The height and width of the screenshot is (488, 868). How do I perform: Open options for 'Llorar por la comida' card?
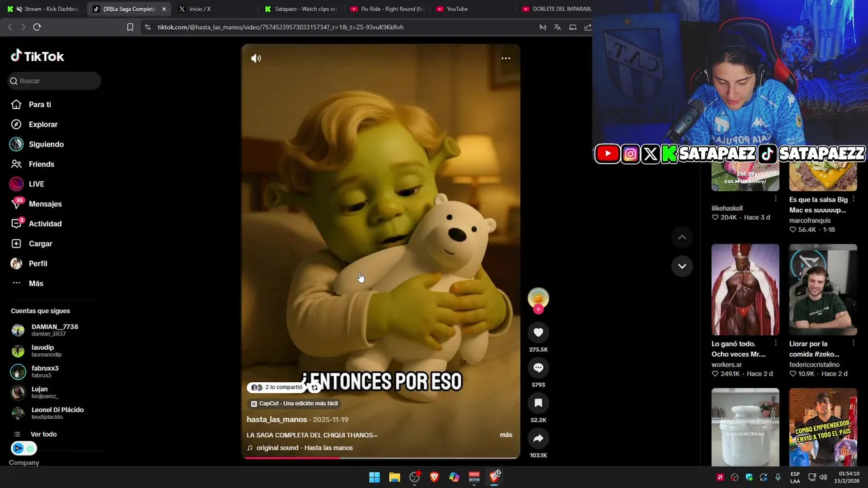pos(854,344)
